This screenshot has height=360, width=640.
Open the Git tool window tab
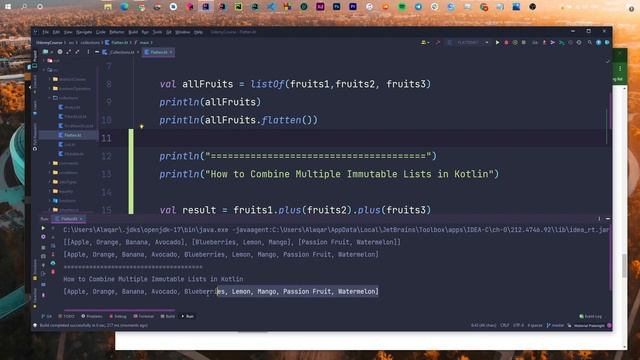click(47, 316)
